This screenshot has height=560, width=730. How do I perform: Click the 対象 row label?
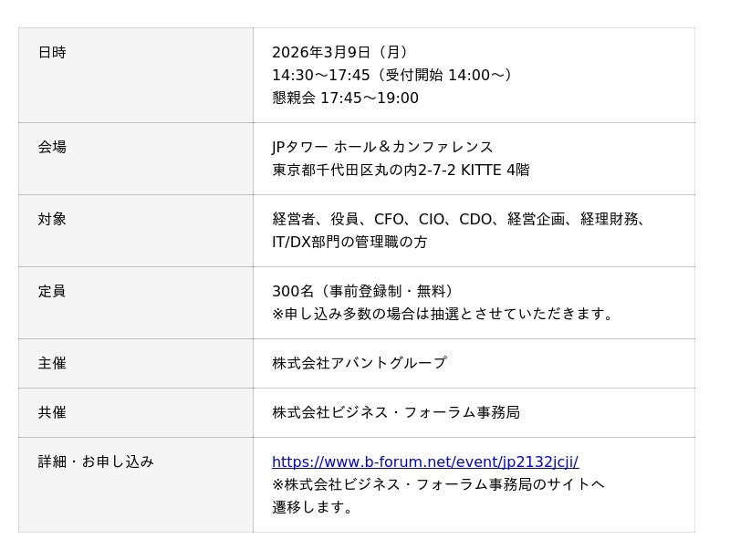coord(52,219)
